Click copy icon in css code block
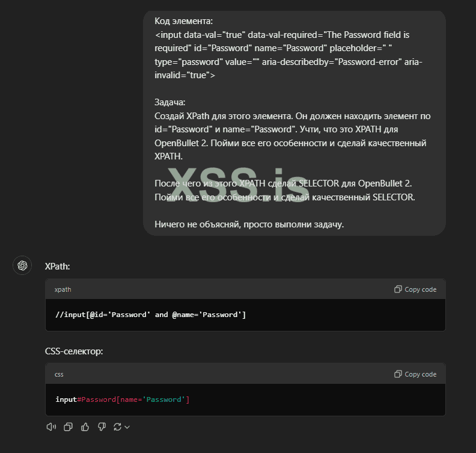 tap(398, 374)
